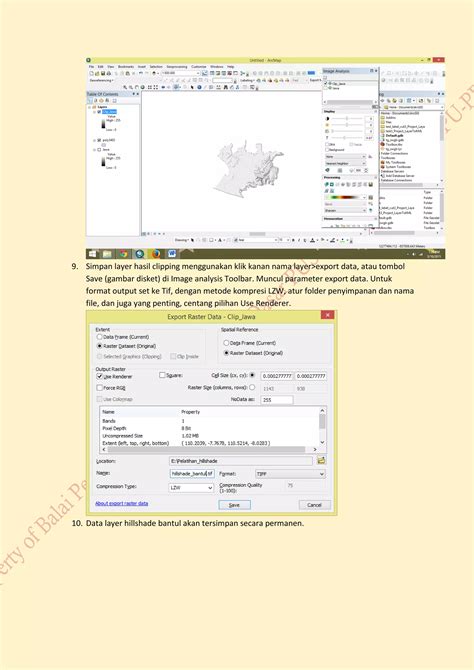Viewport: 474px width, 670px height.
Task: Click the Open document icon in ArcMap
Action: coord(97,73)
